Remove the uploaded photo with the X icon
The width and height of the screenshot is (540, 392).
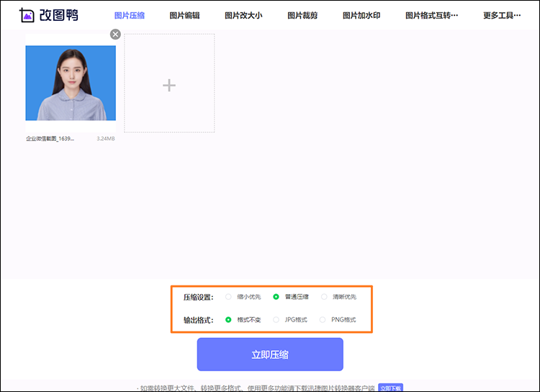pyautogui.click(x=115, y=34)
